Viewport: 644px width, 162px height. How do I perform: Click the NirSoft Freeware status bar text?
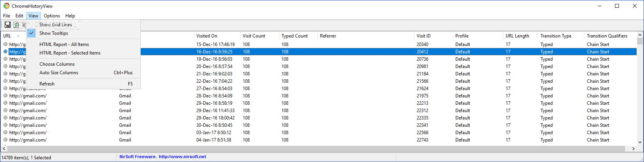click(138, 157)
